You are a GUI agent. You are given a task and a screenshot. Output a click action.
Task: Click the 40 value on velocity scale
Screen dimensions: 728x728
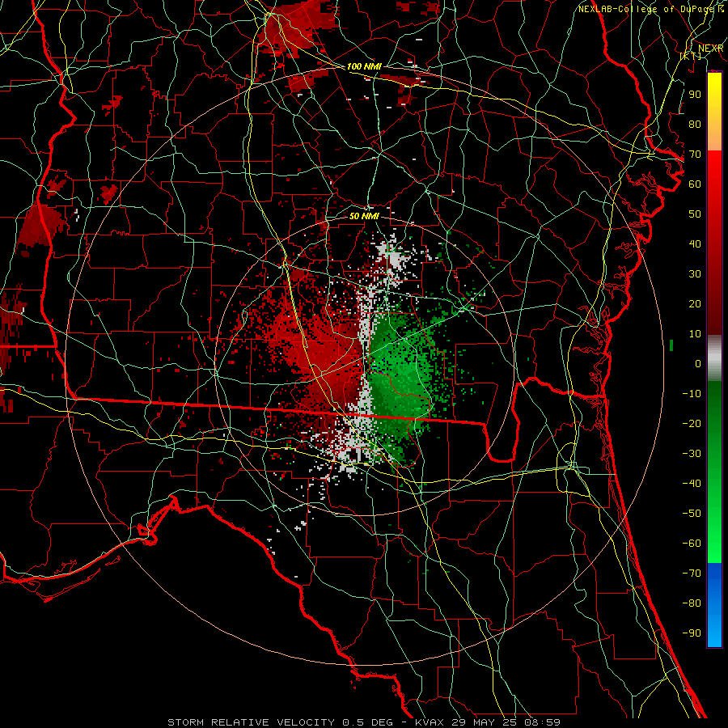coord(695,243)
